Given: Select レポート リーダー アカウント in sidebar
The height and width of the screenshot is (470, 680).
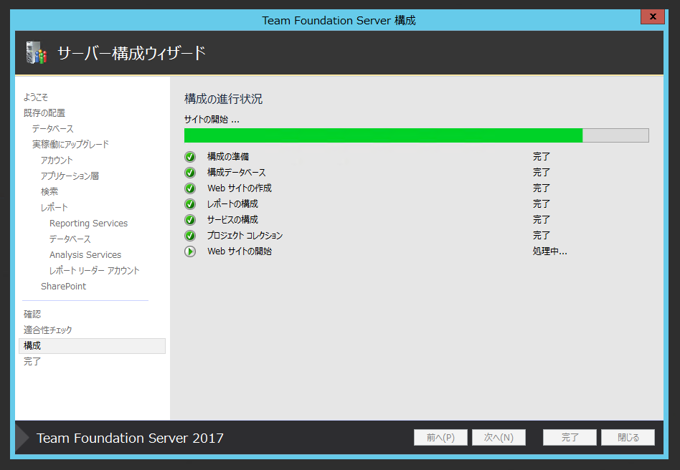Looking at the screenshot, I should [94, 271].
